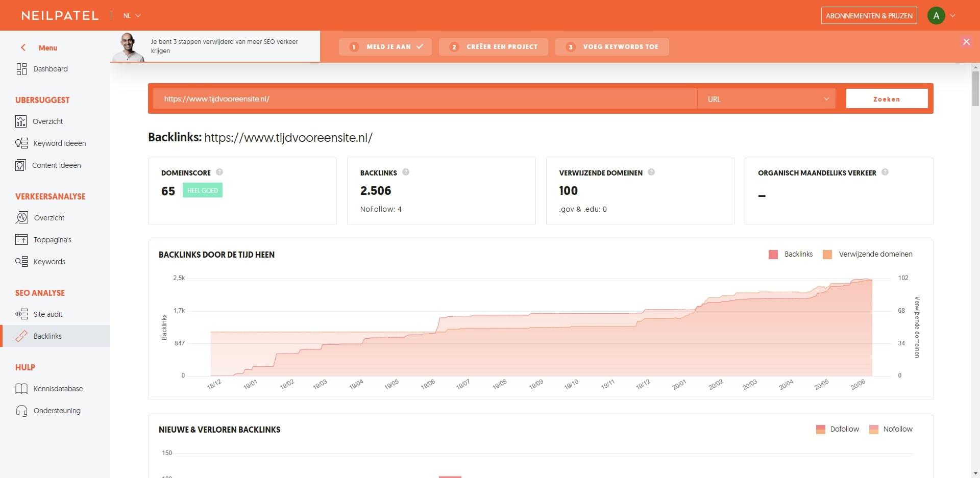Open Toppagina's icon
Image resolution: width=980 pixels, height=478 pixels.
[x=21, y=240]
